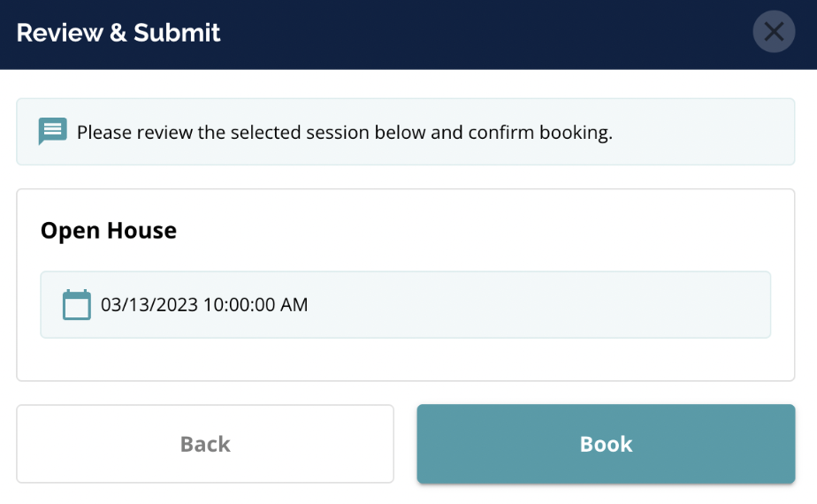Close the Review & Submit dialog
The width and height of the screenshot is (817, 504).
[x=774, y=33]
